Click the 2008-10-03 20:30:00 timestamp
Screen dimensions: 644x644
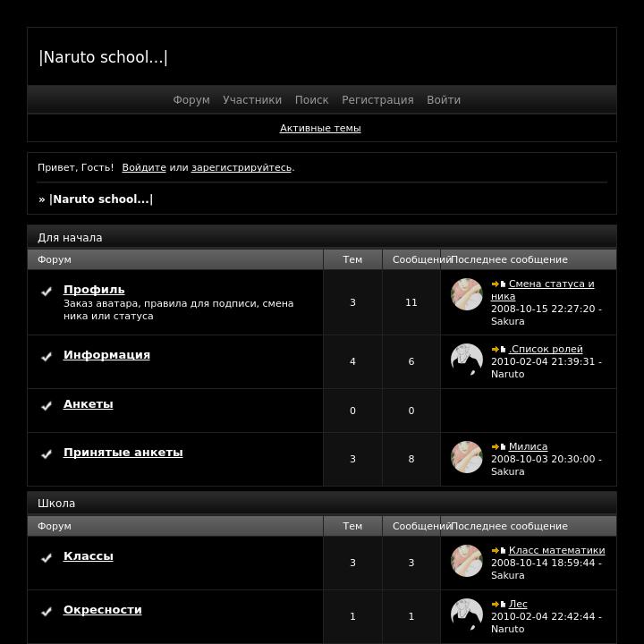click(x=543, y=459)
